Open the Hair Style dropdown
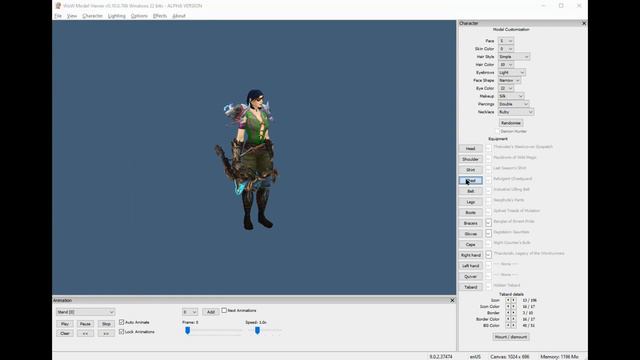 click(514, 57)
